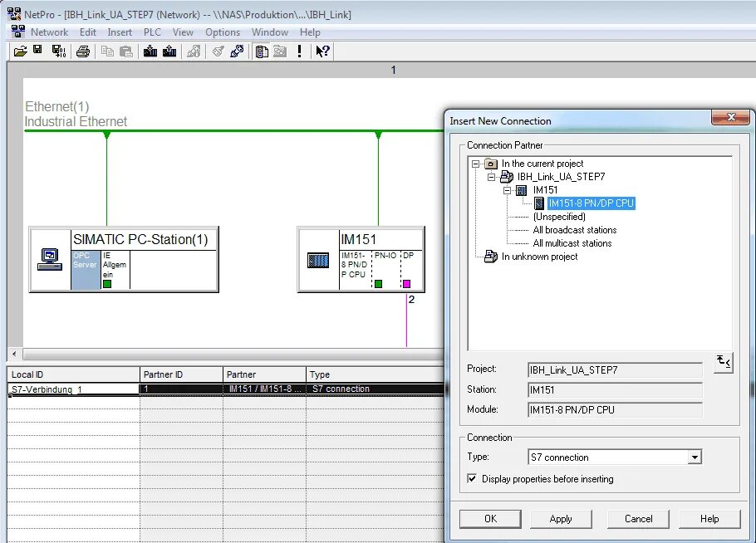Image resolution: width=756 pixels, height=543 pixels.
Task: Select the PN-IO interface block in IM151
Action: pos(386,270)
